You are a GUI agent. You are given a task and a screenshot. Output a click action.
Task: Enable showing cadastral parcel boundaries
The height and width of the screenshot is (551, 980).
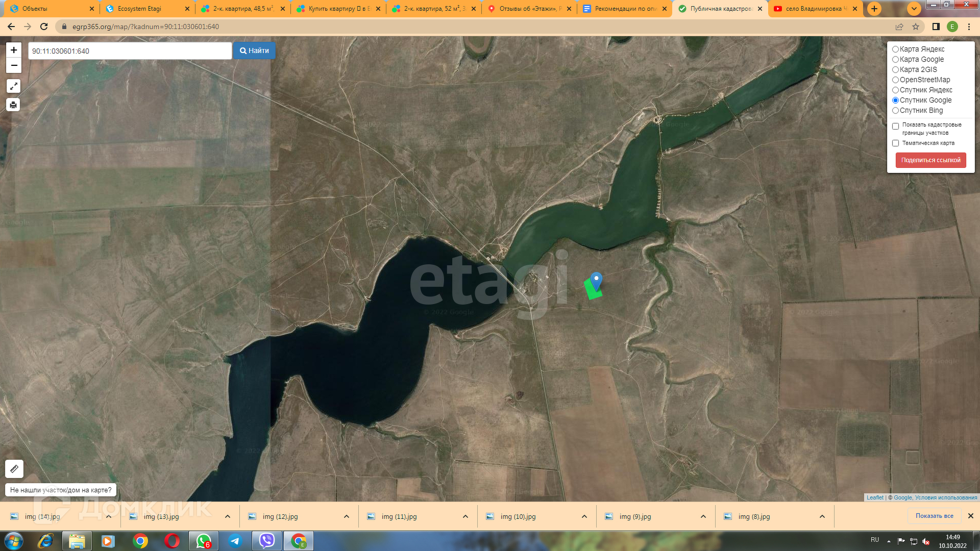(895, 126)
